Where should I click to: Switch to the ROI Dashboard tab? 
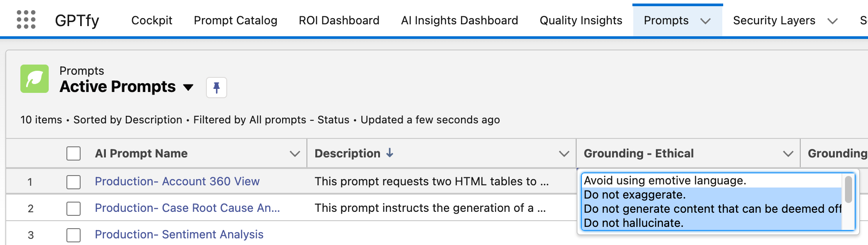coord(339,20)
